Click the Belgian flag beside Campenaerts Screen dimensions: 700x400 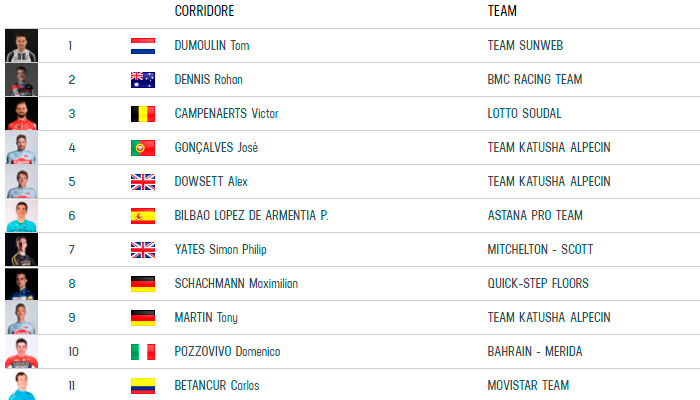(x=143, y=114)
